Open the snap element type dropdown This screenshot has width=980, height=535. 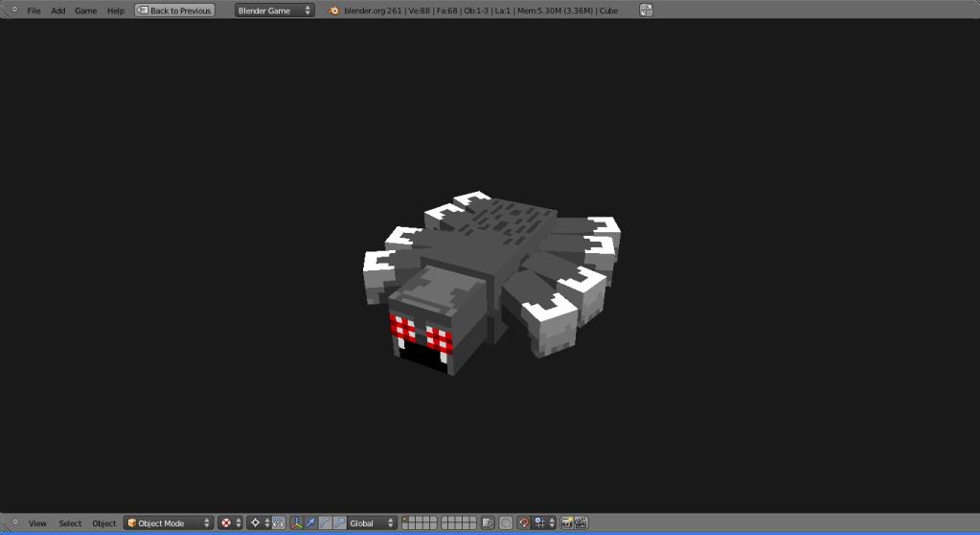544,523
